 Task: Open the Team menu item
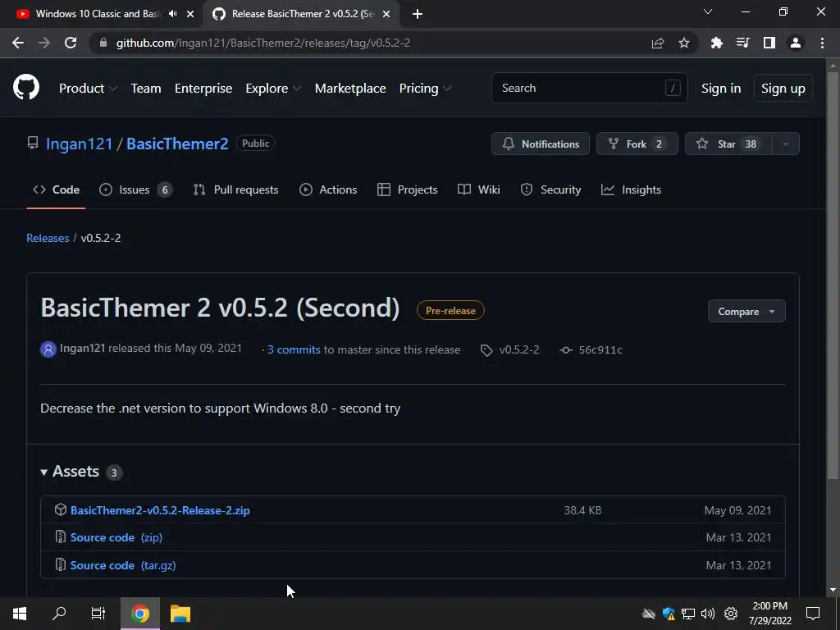146,89
